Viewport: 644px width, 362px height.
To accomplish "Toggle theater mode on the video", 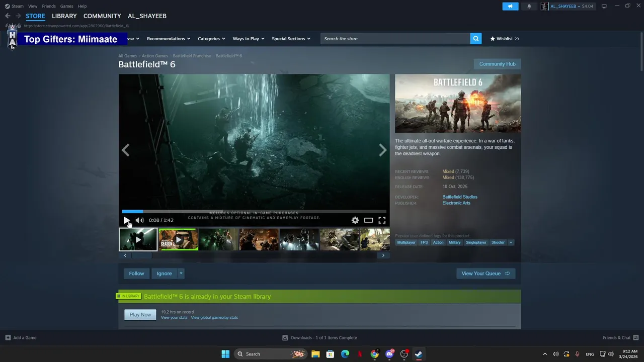I will pyautogui.click(x=368, y=220).
